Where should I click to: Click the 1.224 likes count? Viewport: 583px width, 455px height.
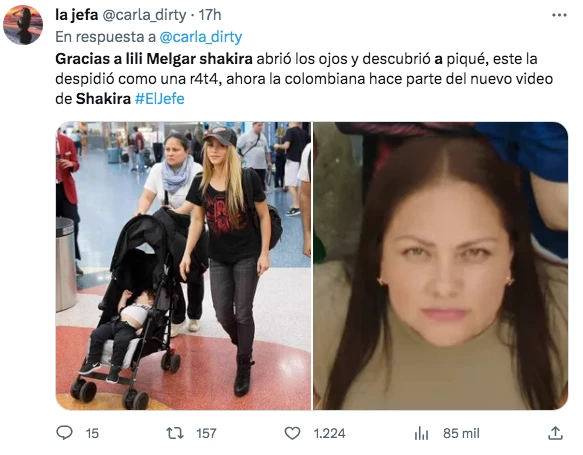pyautogui.click(x=329, y=433)
